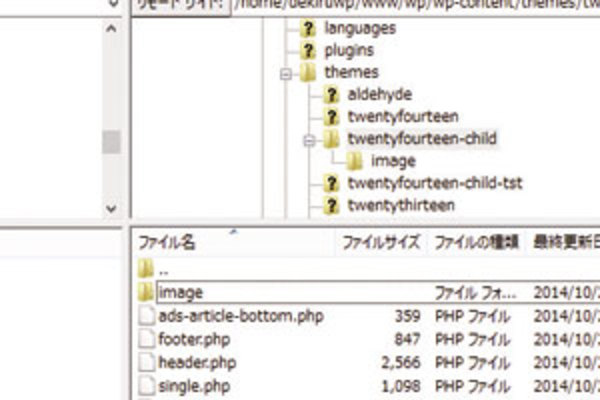Screen dimensions: 600x400
Task: Select the plugins folder in tree
Action: click(349, 51)
